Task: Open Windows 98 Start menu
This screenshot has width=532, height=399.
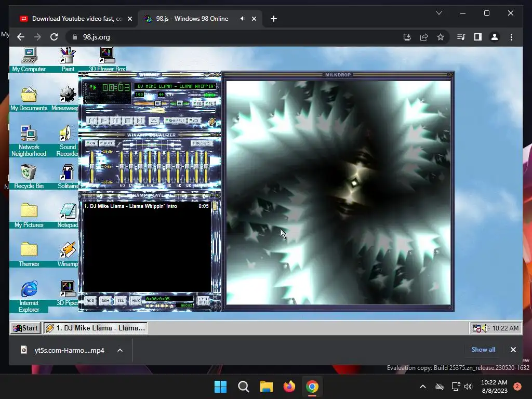Action: [x=25, y=328]
